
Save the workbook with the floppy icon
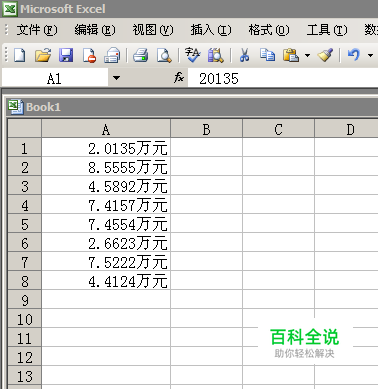click(x=66, y=55)
